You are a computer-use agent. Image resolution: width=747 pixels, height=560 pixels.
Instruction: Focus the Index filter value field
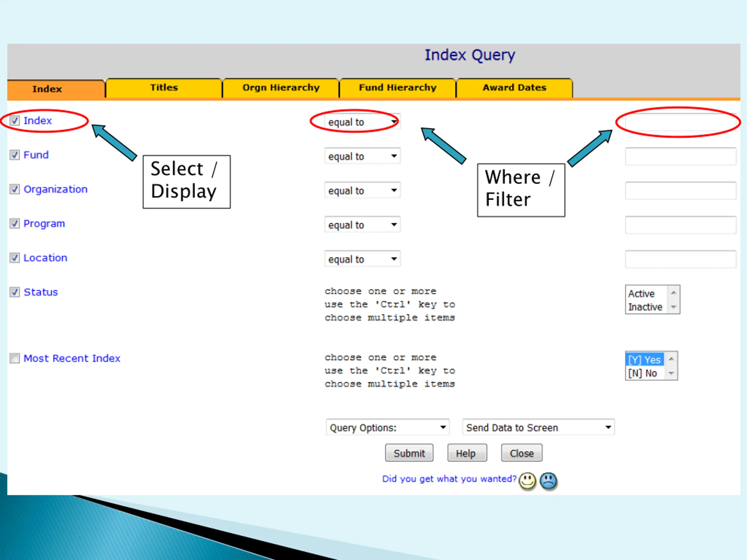click(x=680, y=122)
